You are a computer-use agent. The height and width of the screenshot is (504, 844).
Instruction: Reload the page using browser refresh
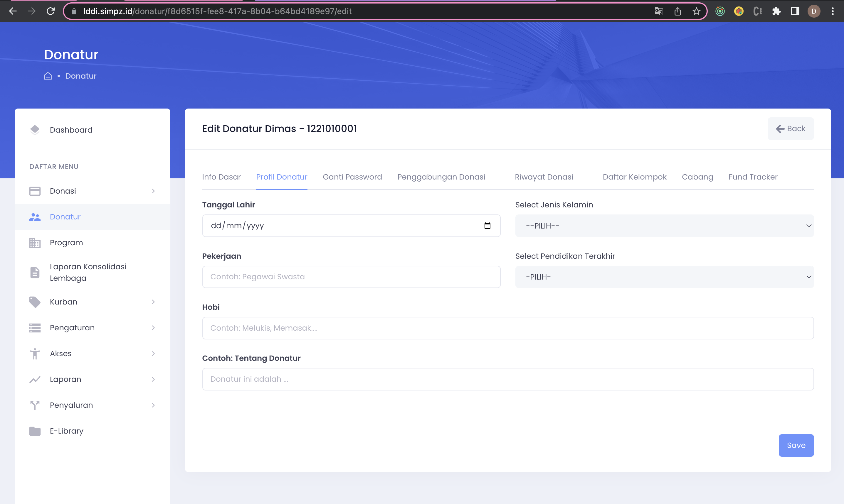(51, 11)
